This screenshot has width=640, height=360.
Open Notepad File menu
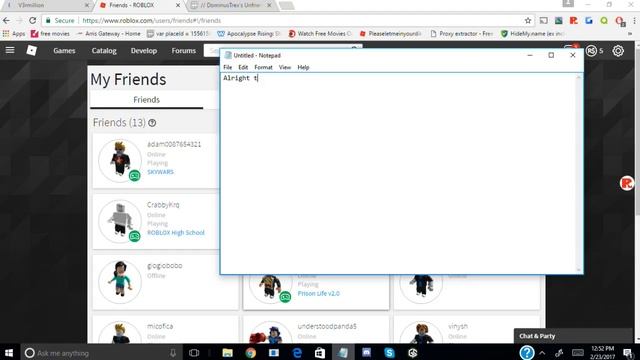click(x=228, y=67)
